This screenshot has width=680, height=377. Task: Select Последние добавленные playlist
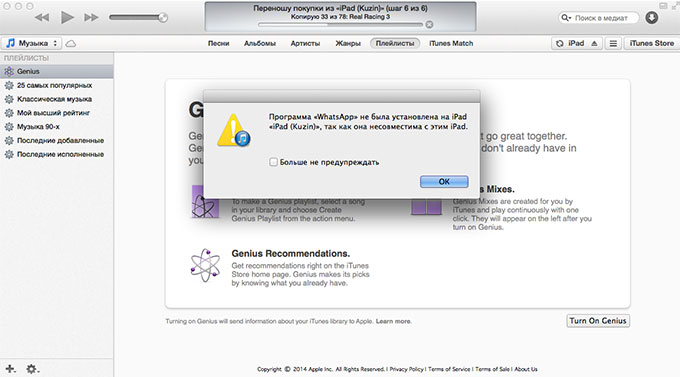tap(57, 141)
